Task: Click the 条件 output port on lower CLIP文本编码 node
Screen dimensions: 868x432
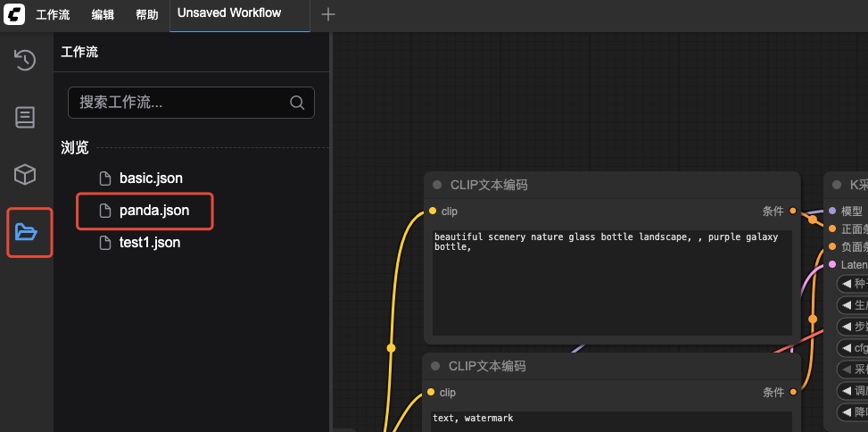Action: tap(793, 392)
